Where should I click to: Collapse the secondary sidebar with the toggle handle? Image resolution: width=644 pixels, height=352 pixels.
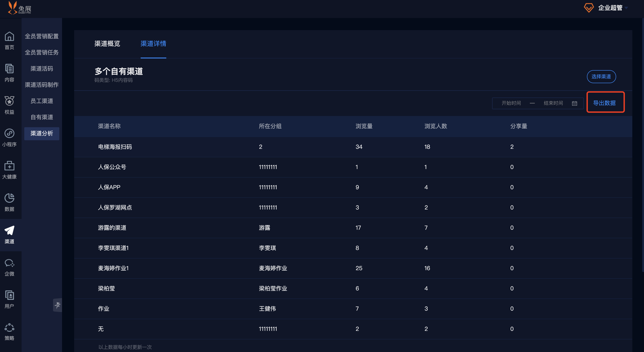58,305
